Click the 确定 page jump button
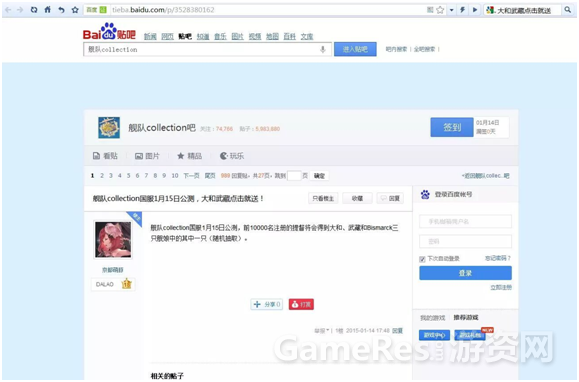The height and width of the screenshot is (382, 579). [319, 176]
